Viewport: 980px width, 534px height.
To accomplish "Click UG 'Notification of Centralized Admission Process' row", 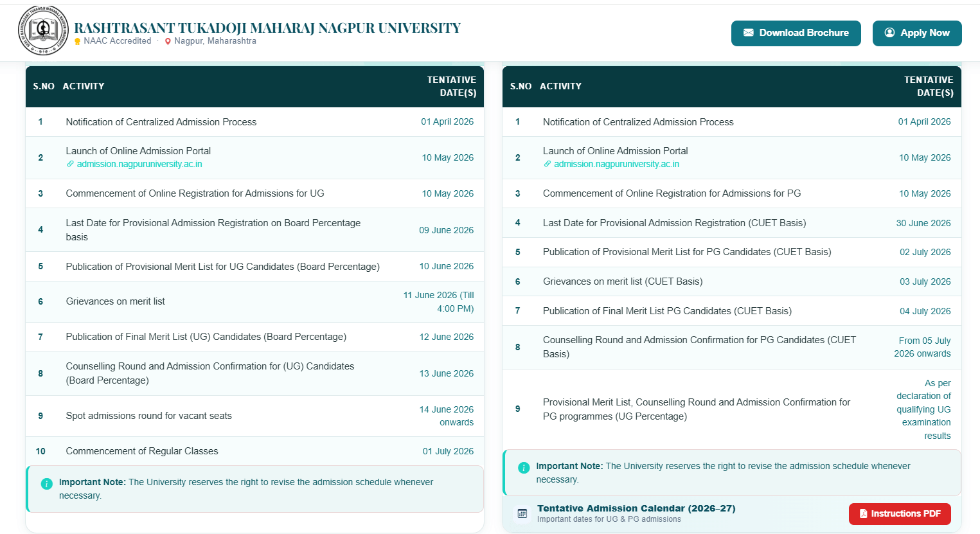I will (254, 122).
